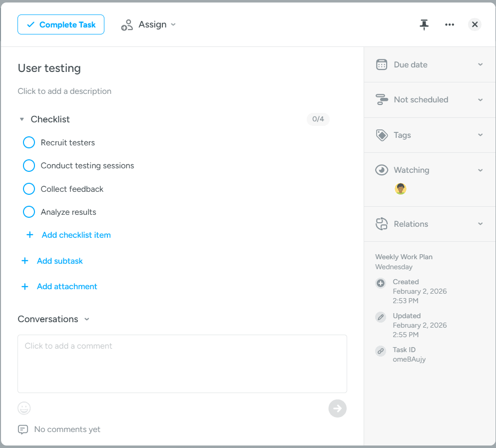Toggle the Watching eye icon
Image resolution: width=496 pixels, height=448 pixels.
tap(382, 170)
